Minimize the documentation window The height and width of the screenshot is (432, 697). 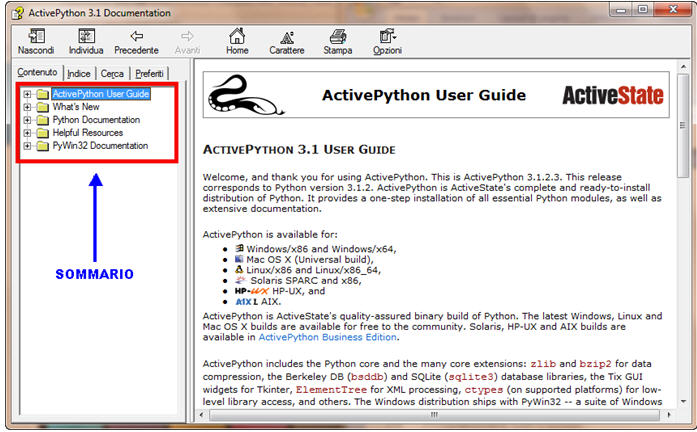621,10
